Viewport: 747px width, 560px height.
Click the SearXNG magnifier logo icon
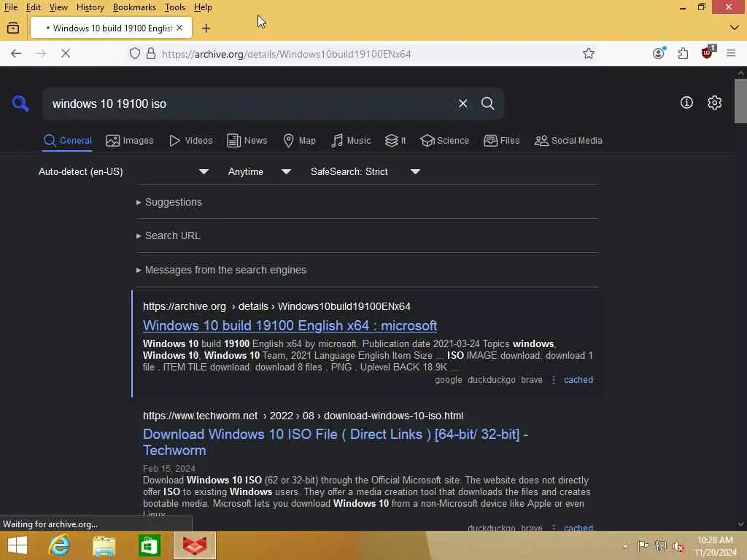20,103
